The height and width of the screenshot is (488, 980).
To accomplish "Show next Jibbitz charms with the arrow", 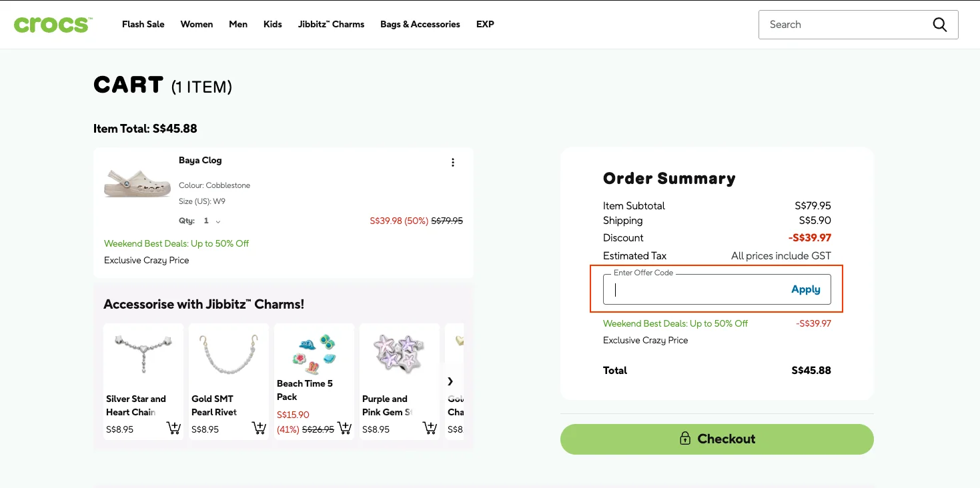I will coord(450,381).
